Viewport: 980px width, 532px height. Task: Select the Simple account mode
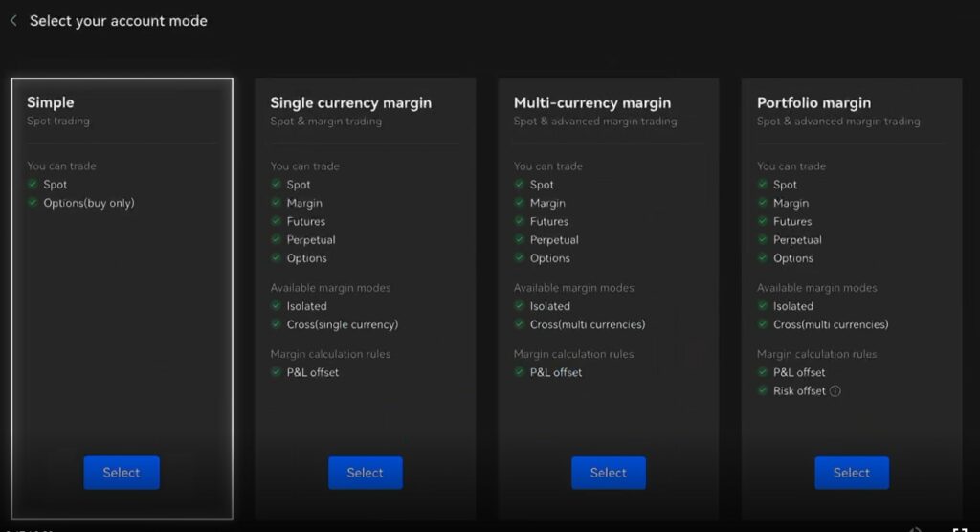tap(122, 473)
